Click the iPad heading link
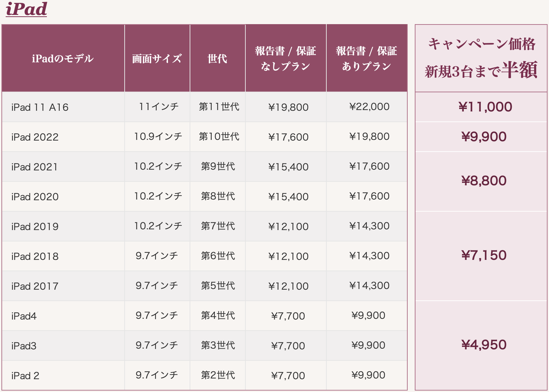 point(26,9)
